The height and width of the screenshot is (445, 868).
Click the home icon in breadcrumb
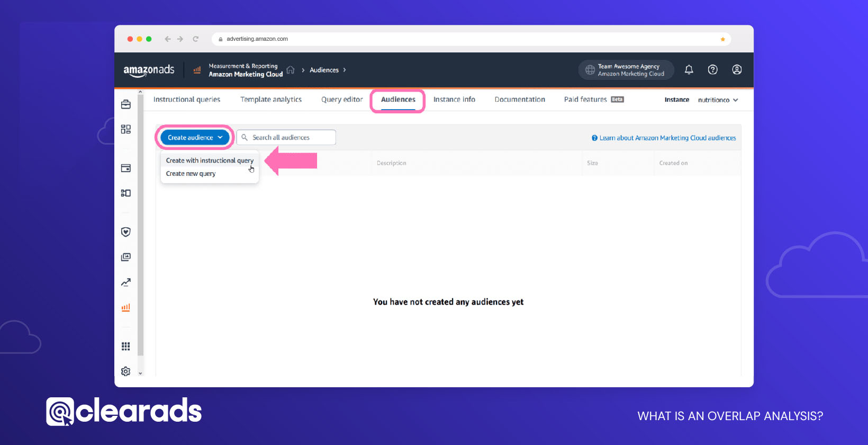click(291, 70)
